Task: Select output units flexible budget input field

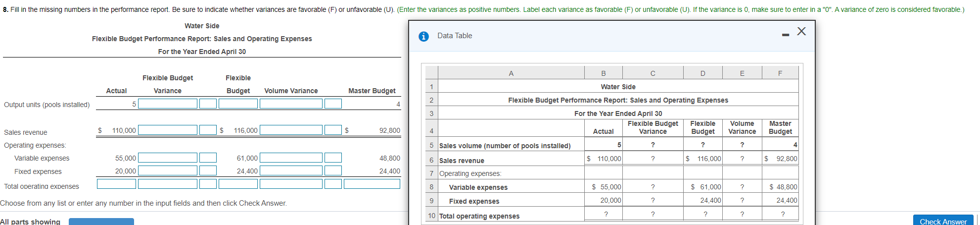Action: (238, 104)
